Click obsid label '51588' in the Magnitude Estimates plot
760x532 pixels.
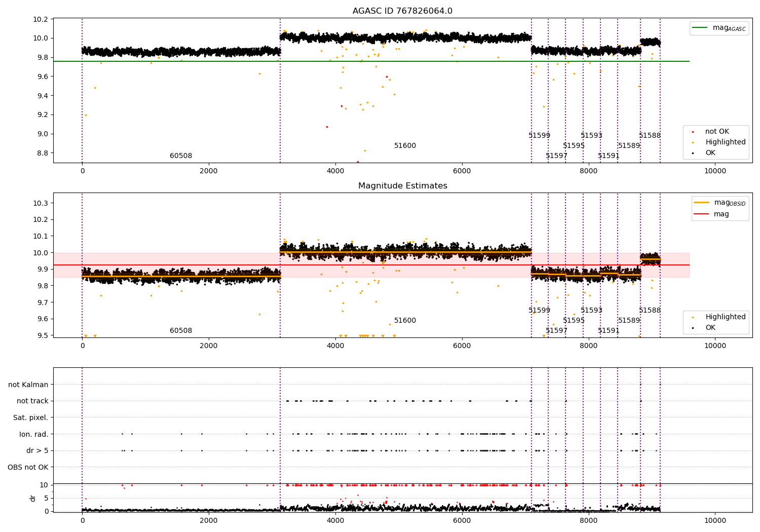pos(650,310)
